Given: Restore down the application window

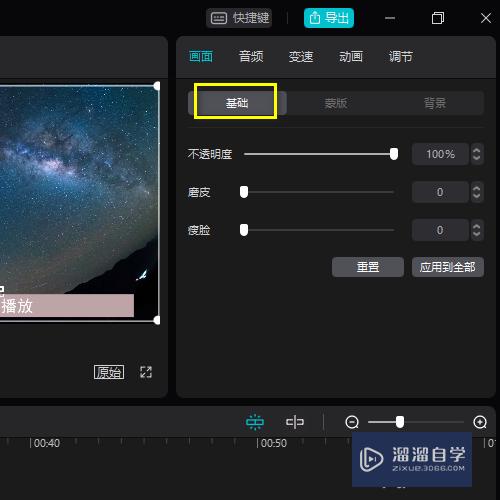Looking at the screenshot, I should [438, 18].
